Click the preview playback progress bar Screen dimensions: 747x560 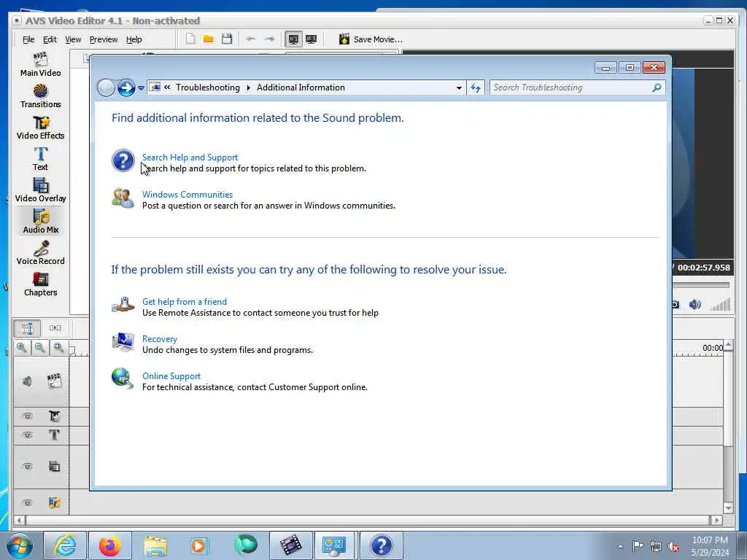pyautogui.click(x=700, y=285)
